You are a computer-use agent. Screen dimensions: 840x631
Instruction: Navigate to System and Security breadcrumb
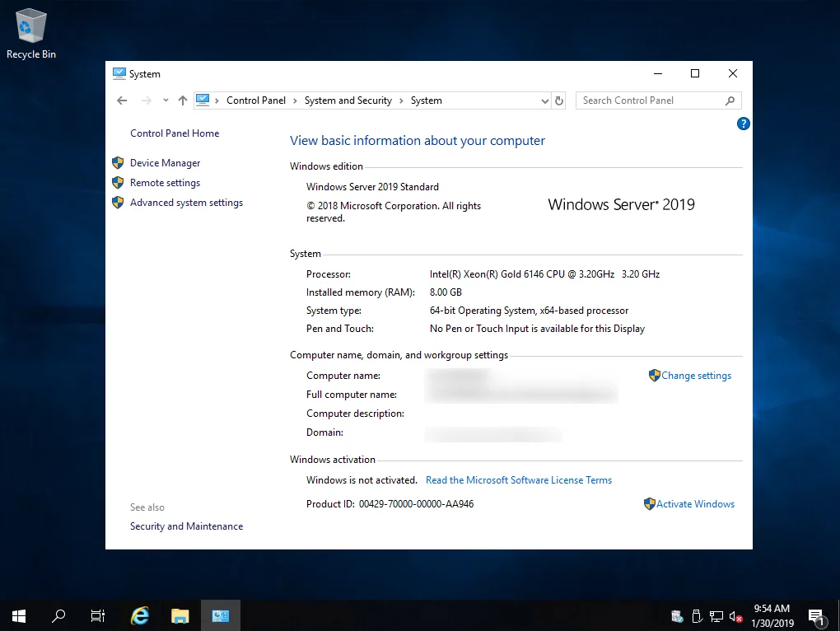tap(348, 100)
